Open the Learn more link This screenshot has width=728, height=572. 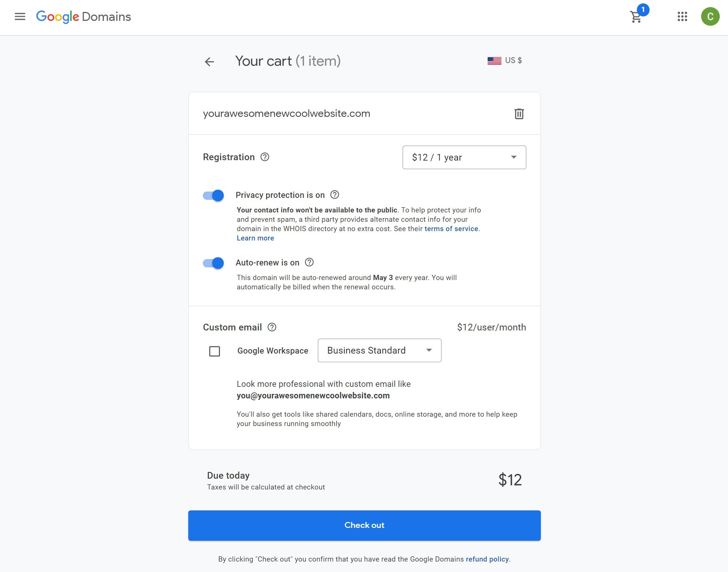tap(255, 238)
